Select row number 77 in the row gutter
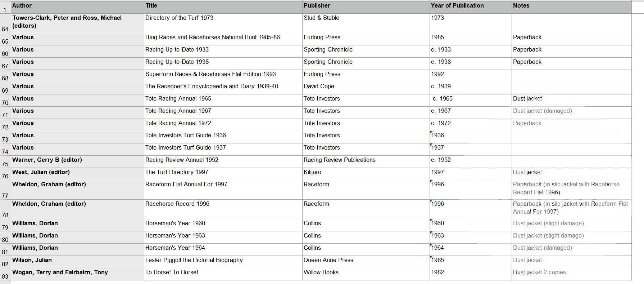 coord(5,190)
